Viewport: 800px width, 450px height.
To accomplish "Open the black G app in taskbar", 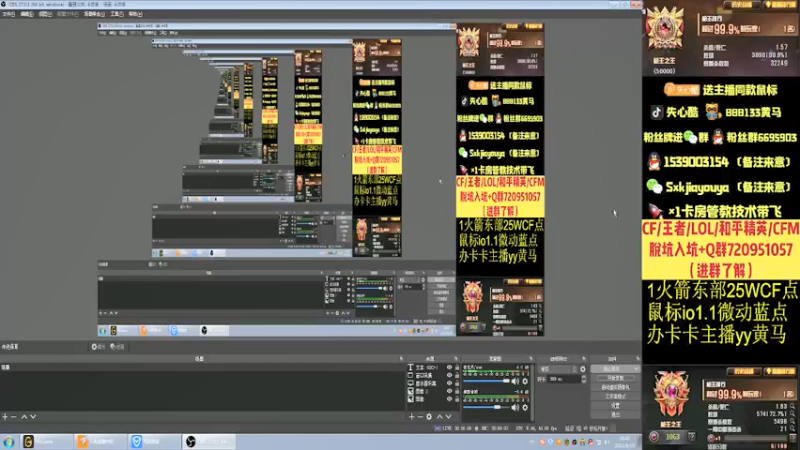I will pyautogui.click(x=46, y=442).
